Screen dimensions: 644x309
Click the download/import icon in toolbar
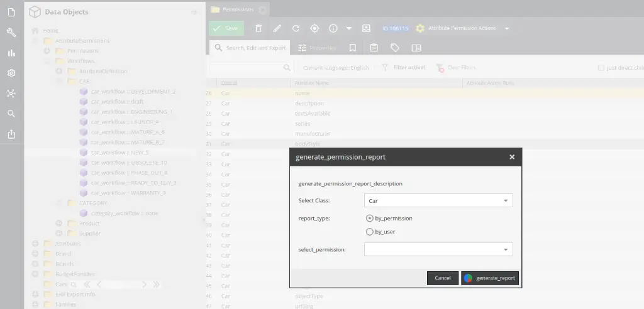(x=367, y=28)
